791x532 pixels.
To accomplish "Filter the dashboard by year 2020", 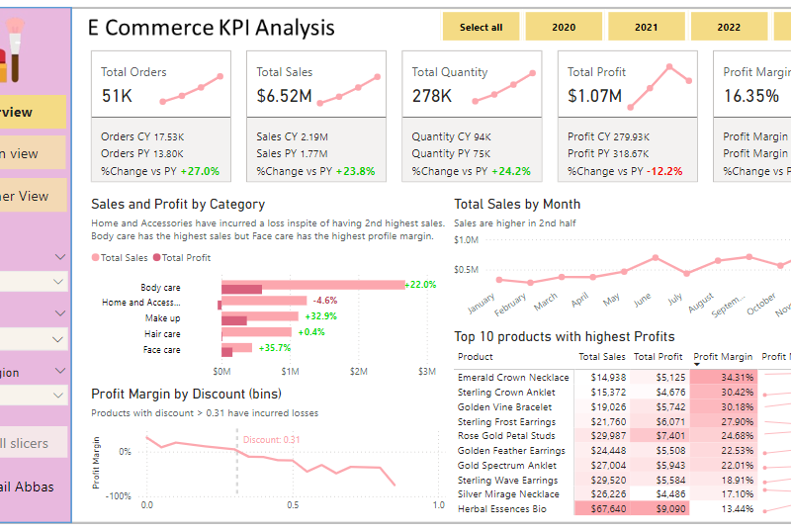I will (x=564, y=27).
